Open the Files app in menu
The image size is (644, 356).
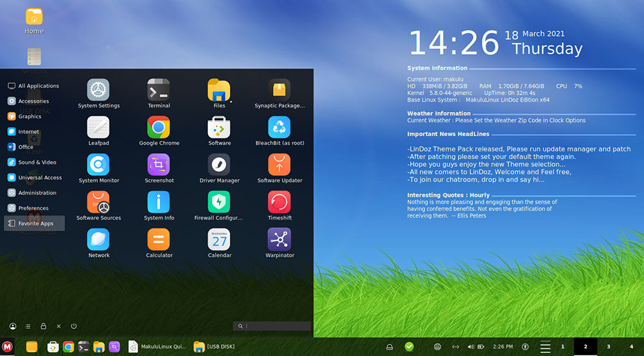(x=220, y=93)
